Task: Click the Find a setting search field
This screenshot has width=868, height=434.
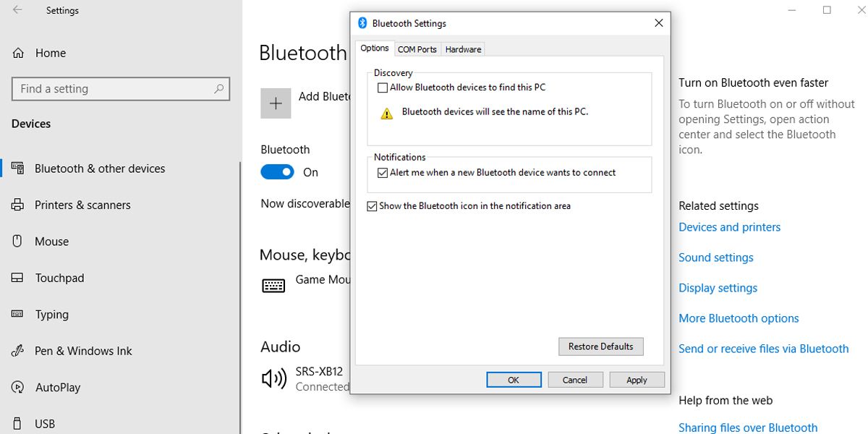Action: (112, 89)
